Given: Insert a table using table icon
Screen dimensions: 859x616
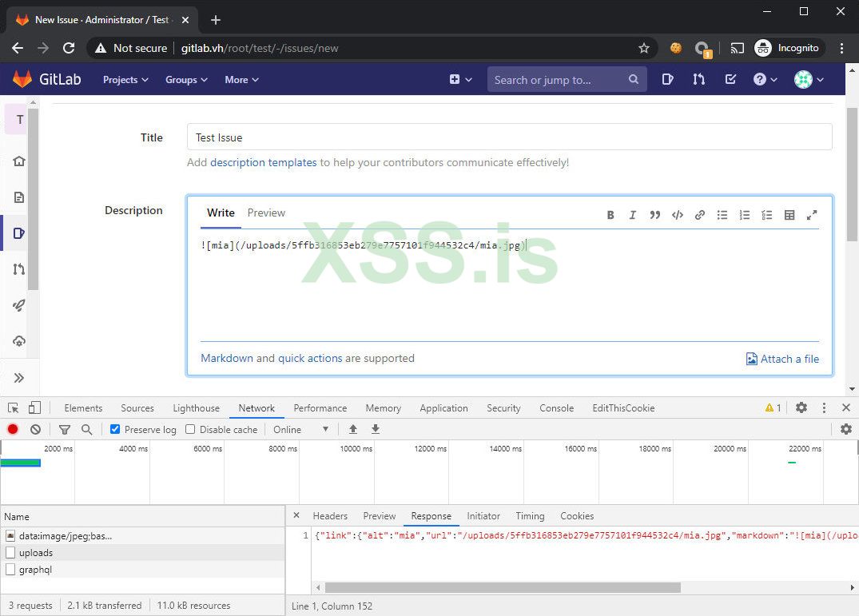Looking at the screenshot, I should pos(789,215).
